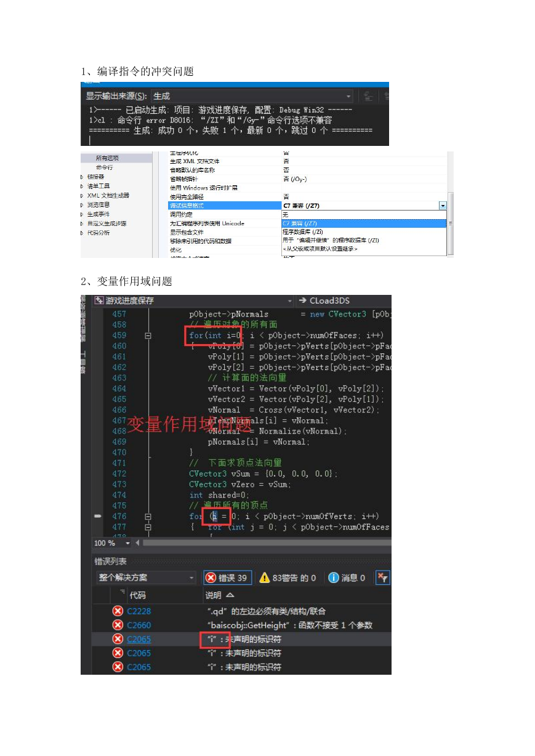
Task: Click the 错误列表 panel title
Action: pyautogui.click(x=110, y=561)
